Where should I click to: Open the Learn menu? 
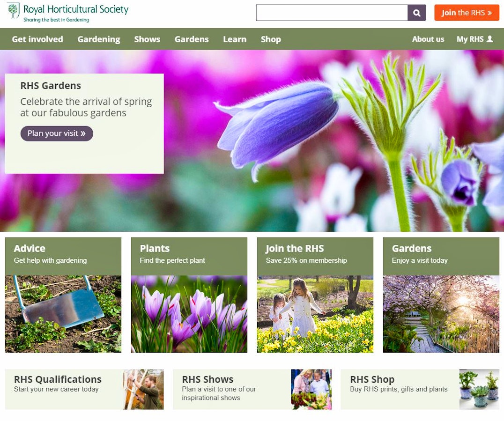[235, 39]
